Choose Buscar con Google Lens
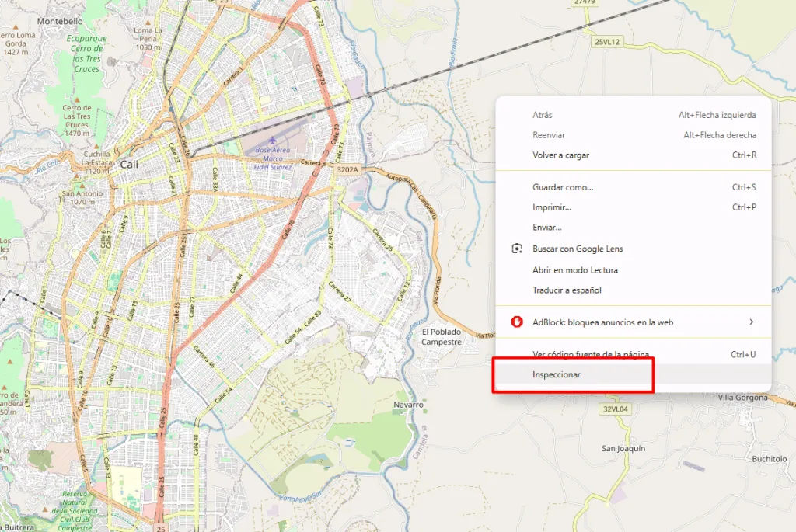 [x=633, y=249]
